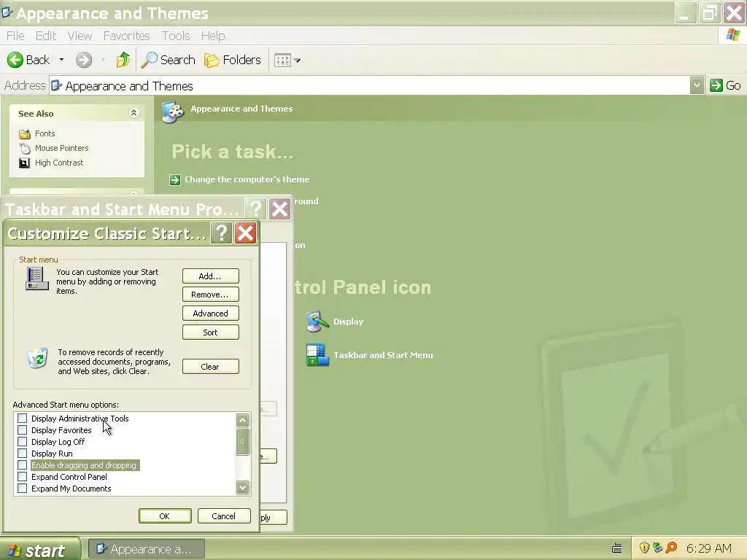Open Fonts in See Also
Screen dimensions: 747x560
(x=44, y=134)
